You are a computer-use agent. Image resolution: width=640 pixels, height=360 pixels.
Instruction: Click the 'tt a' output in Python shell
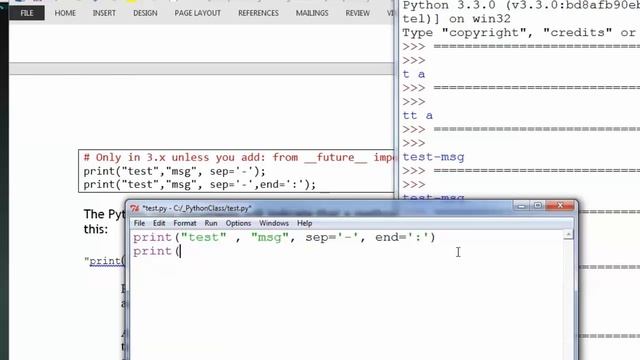418,116
